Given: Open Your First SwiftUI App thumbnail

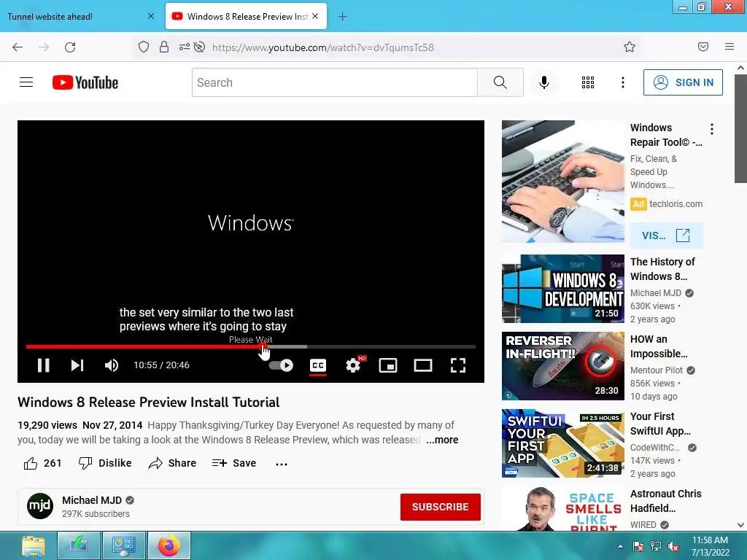Looking at the screenshot, I should click(x=562, y=443).
